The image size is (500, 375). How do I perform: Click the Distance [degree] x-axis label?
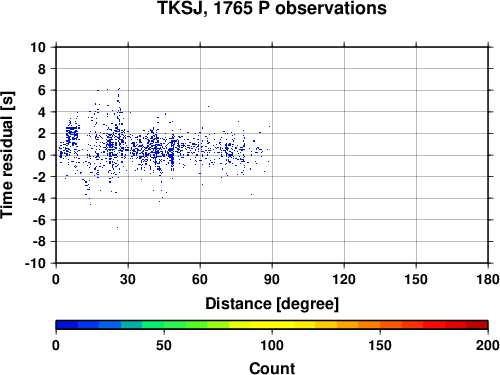point(272,304)
